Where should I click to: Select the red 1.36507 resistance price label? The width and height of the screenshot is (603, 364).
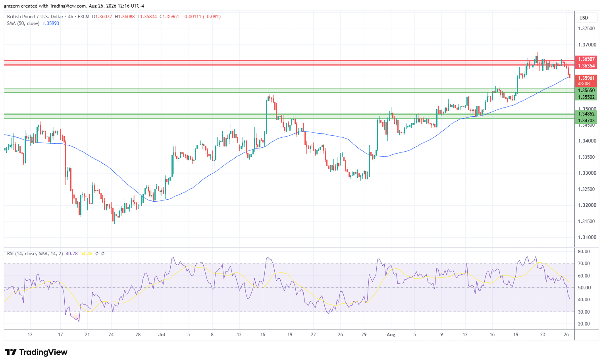pos(586,59)
